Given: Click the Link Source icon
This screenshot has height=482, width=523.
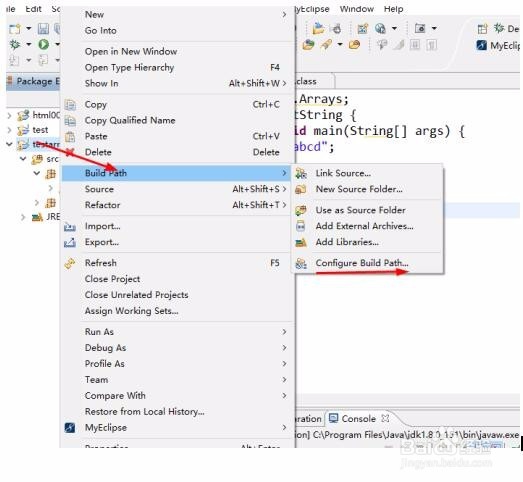Looking at the screenshot, I should pos(301,173).
